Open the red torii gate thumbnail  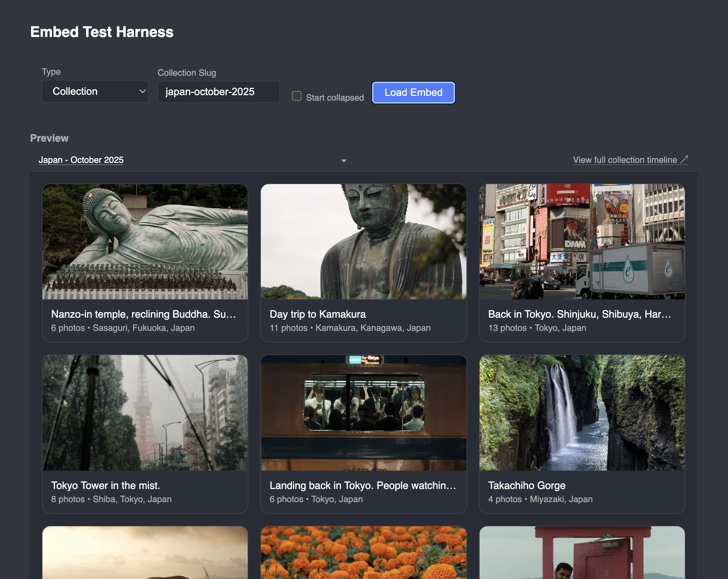pyautogui.click(x=582, y=553)
